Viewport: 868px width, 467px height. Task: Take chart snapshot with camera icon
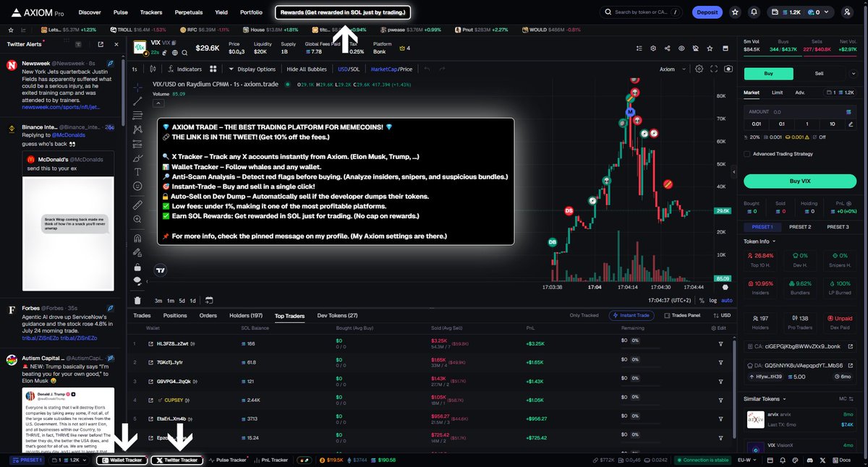(x=728, y=69)
